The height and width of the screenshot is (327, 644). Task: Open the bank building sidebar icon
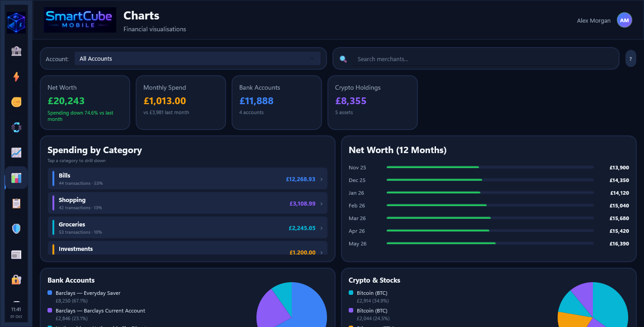pyautogui.click(x=16, y=51)
